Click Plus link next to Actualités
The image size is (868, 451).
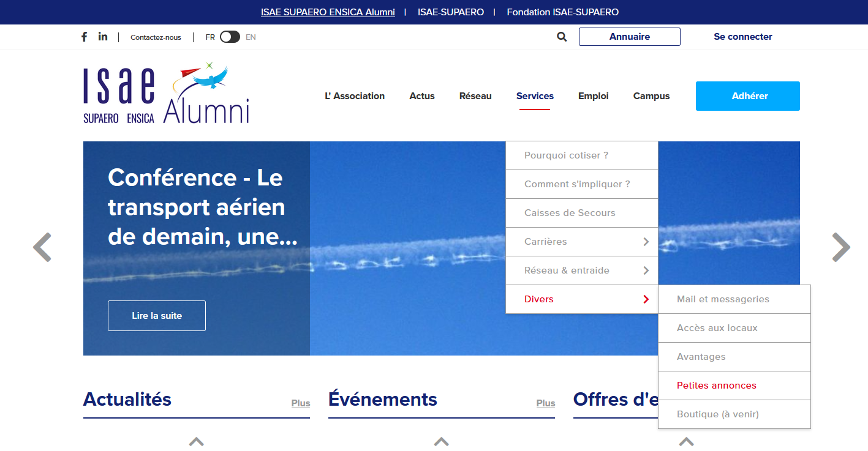click(x=301, y=403)
